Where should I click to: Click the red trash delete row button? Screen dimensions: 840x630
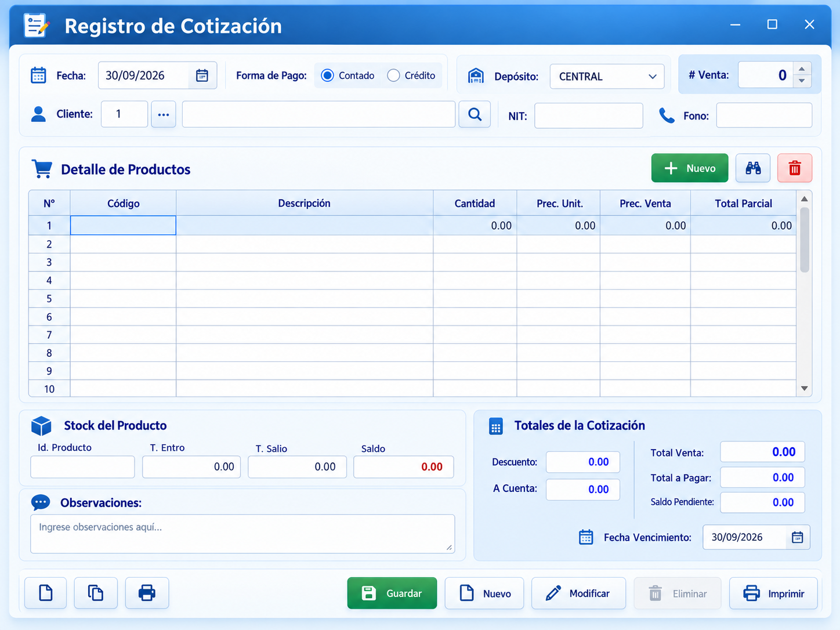(795, 168)
